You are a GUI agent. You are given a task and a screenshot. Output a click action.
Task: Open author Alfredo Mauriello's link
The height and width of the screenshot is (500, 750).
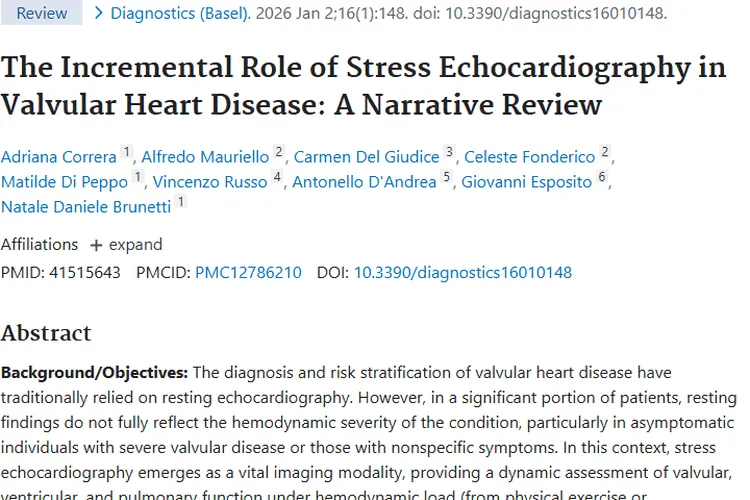pyautogui.click(x=205, y=156)
